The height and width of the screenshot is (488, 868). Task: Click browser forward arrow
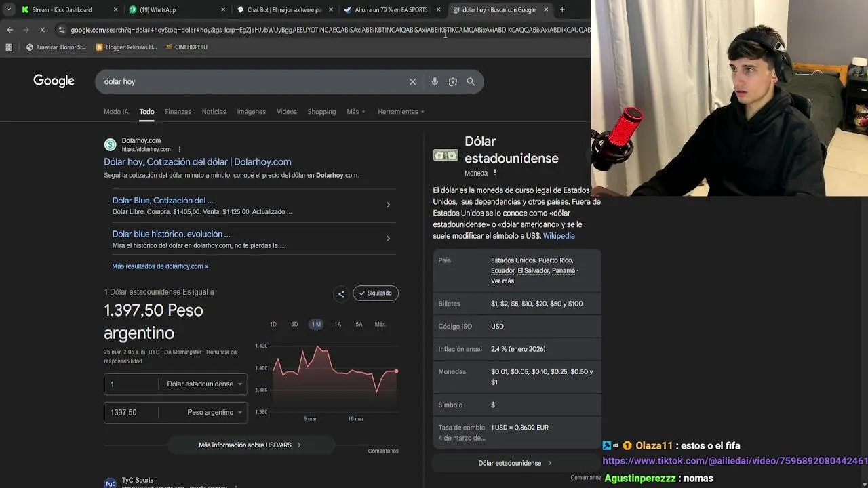click(26, 30)
